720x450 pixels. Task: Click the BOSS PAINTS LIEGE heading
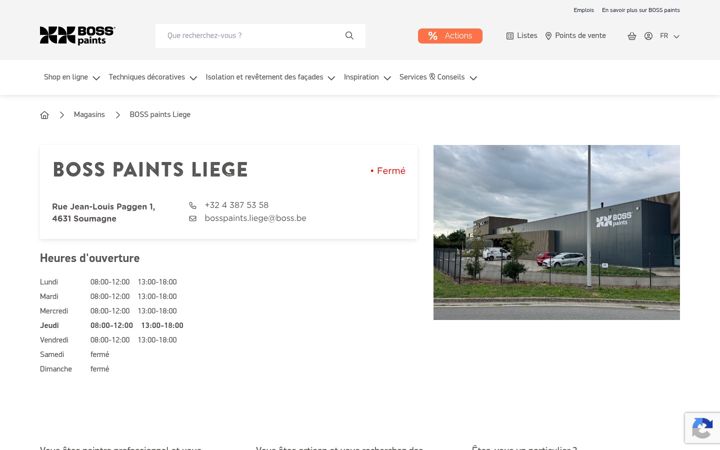click(x=150, y=170)
